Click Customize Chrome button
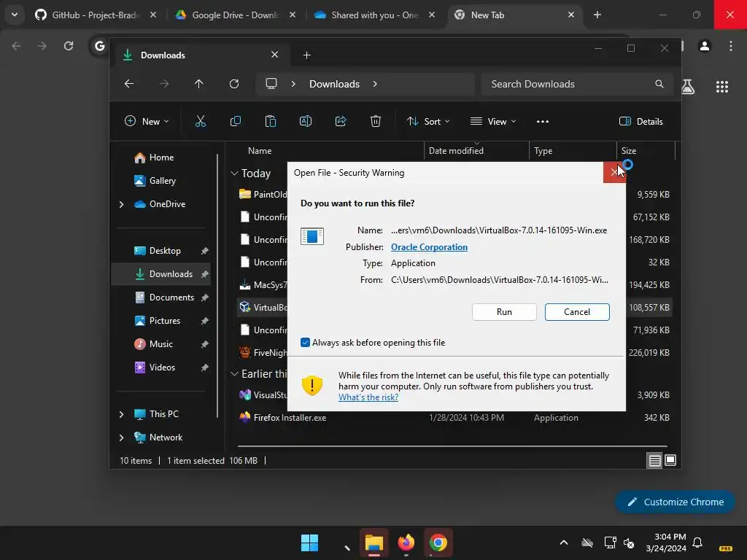Image resolution: width=747 pixels, height=560 pixels. point(675,502)
